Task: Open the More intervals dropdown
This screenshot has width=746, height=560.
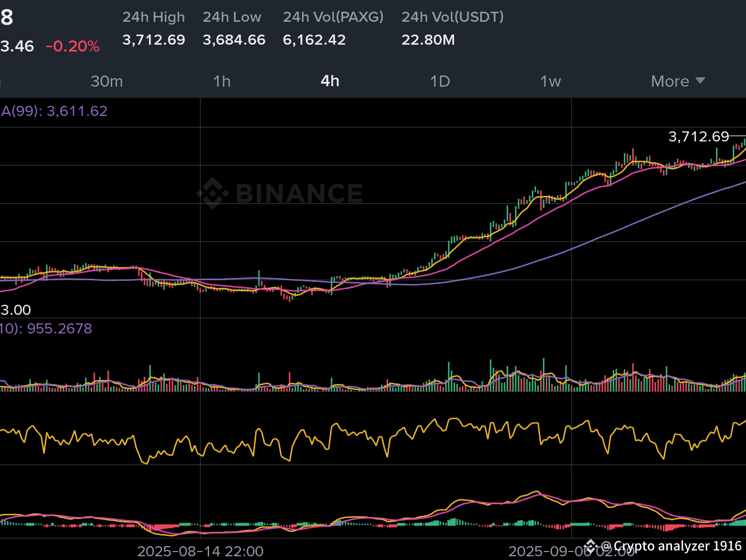Action: click(x=678, y=81)
